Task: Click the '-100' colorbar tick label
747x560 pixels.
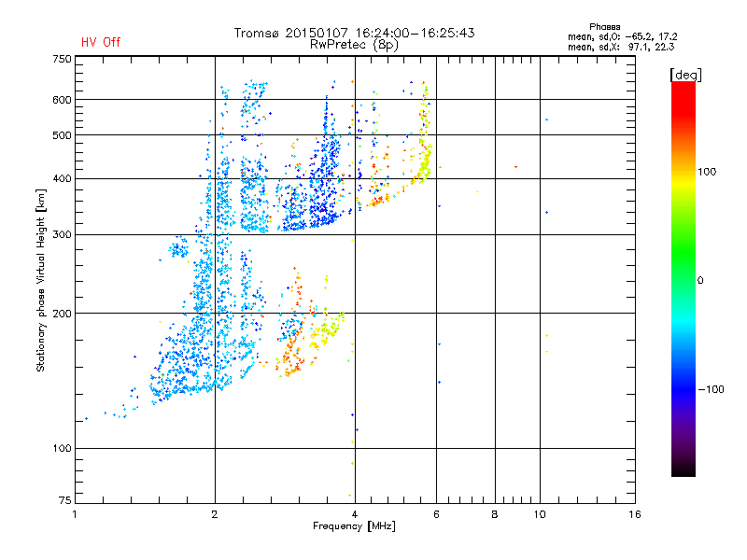Action: point(711,389)
